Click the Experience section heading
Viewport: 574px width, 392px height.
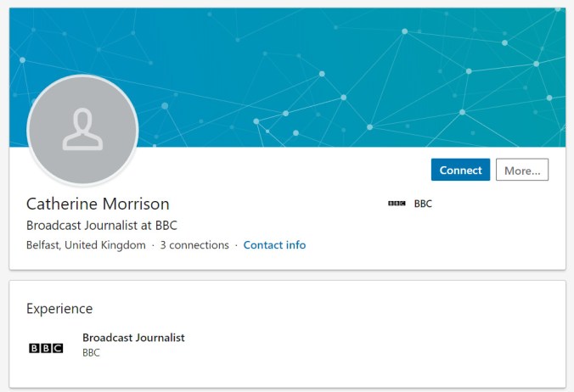tap(59, 309)
